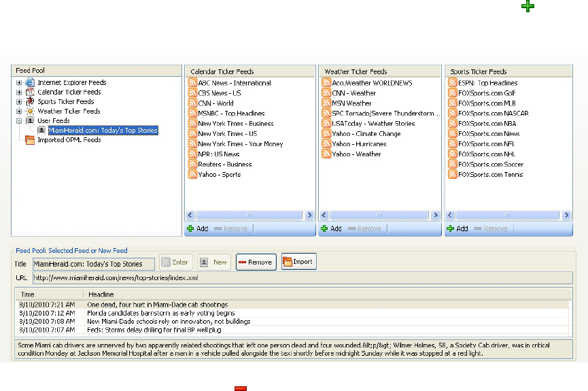The width and height of the screenshot is (588, 391).
Task: Click the New feed button
Action: coord(213,262)
